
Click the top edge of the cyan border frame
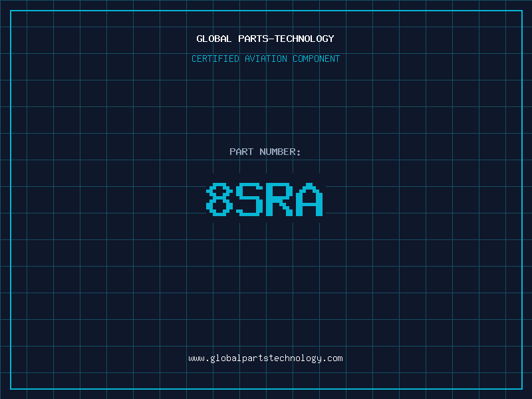tap(266, 11)
